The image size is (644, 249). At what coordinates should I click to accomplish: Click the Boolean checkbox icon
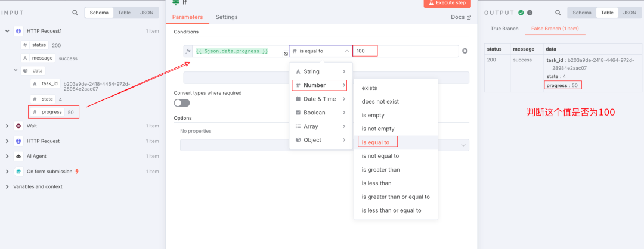point(298,113)
